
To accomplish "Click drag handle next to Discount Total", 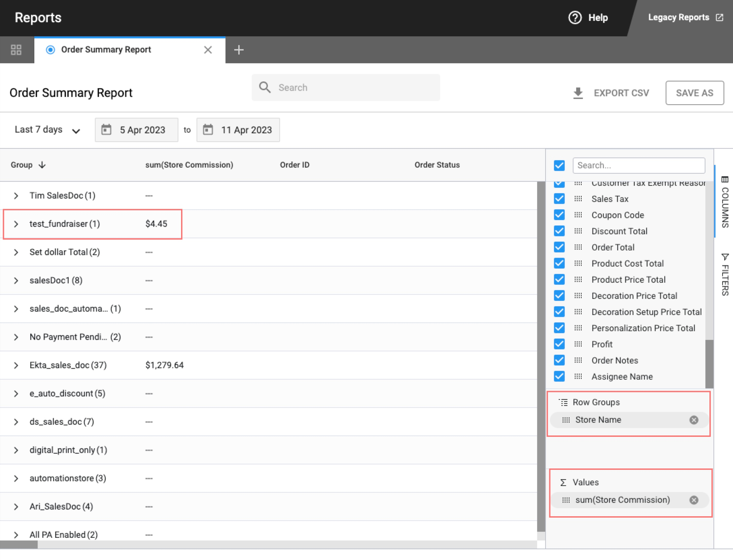I will tap(578, 231).
